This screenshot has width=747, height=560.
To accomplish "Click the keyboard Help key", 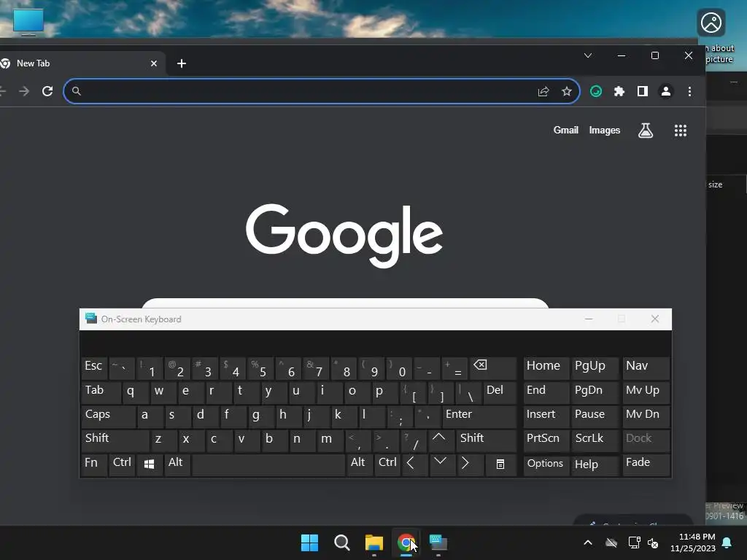I will [x=595, y=464].
